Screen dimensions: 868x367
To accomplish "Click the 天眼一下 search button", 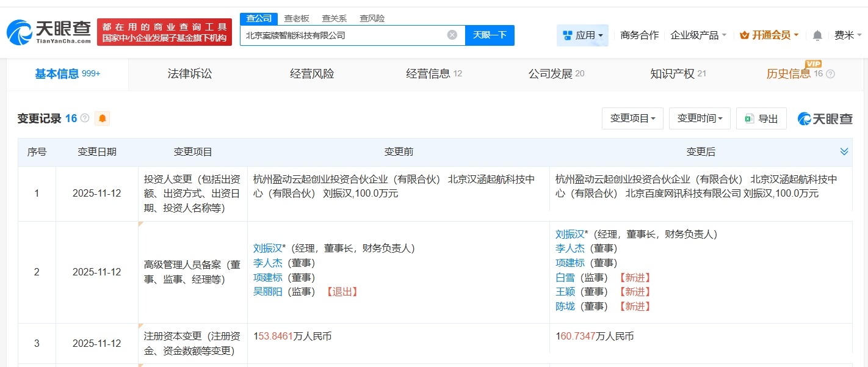I will 490,35.
